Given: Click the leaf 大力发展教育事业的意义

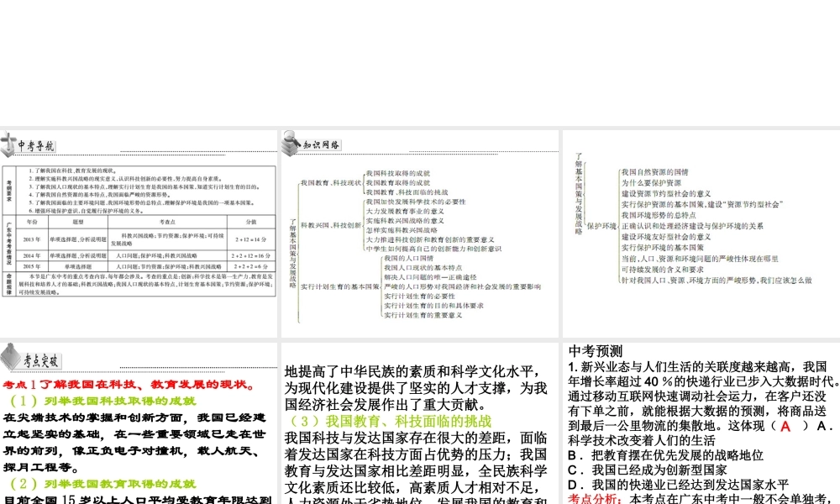Looking at the screenshot, I should click(x=405, y=212).
